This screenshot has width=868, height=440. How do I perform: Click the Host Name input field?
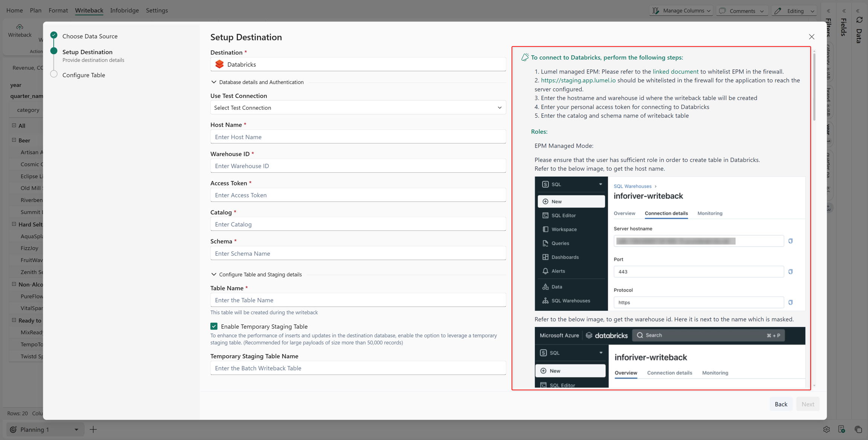(x=358, y=137)
